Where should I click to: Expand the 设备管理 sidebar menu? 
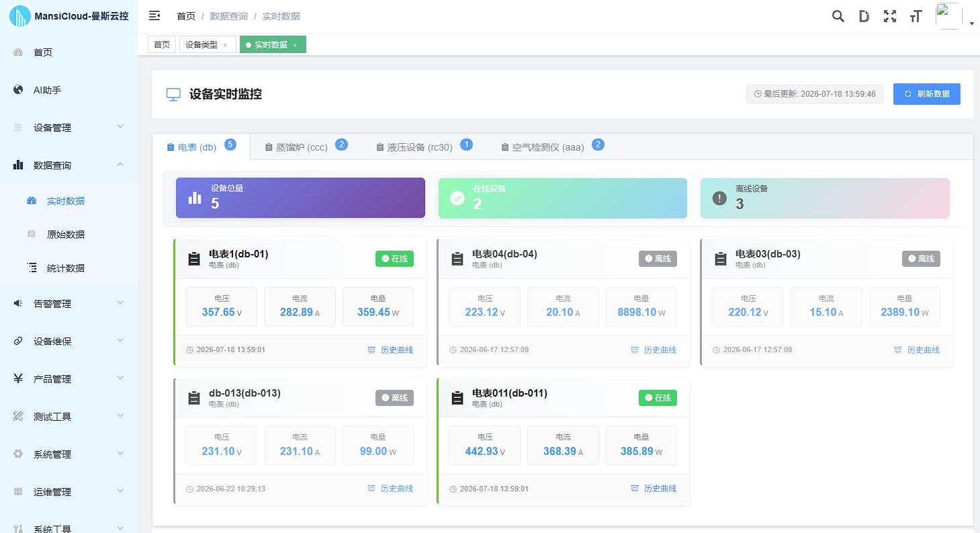69,128
